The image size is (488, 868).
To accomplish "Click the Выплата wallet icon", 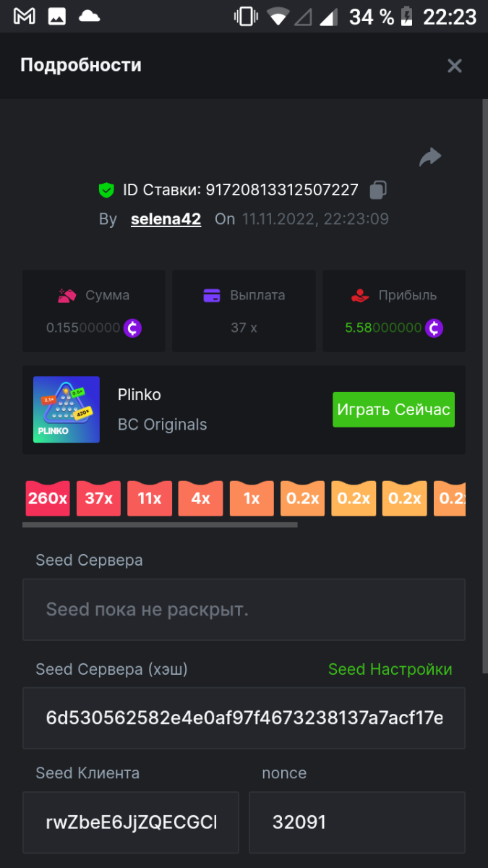I will point(212,295).
